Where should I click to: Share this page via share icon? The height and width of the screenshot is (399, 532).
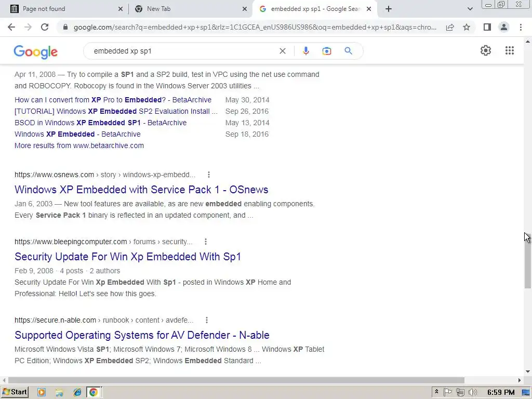(x=450, y=27)
